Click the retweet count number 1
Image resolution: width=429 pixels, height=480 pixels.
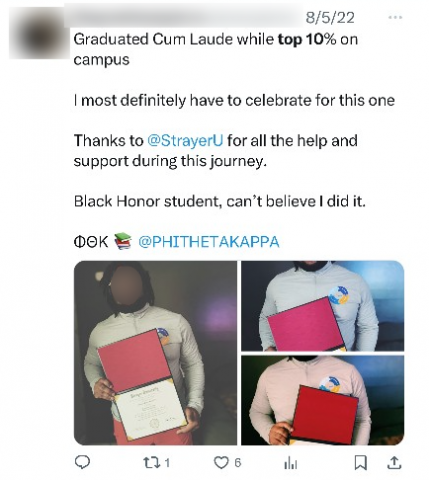click(x=167, y=463)
